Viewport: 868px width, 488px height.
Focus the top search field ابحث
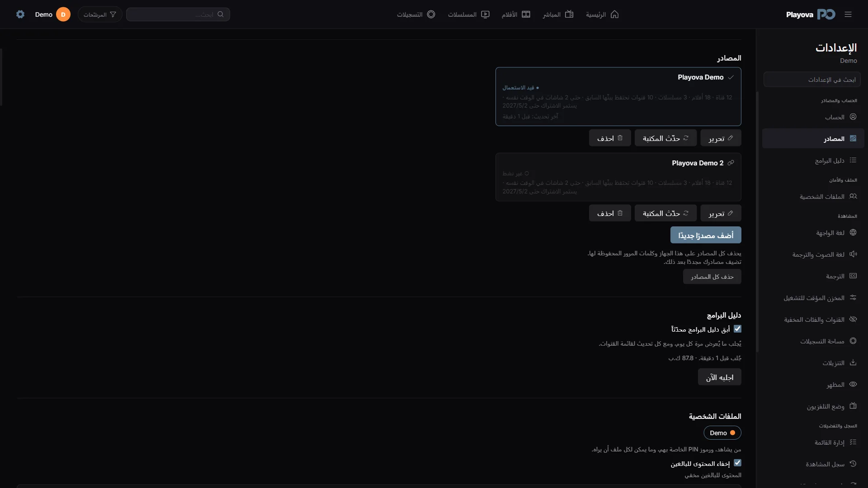click(178, 14)
